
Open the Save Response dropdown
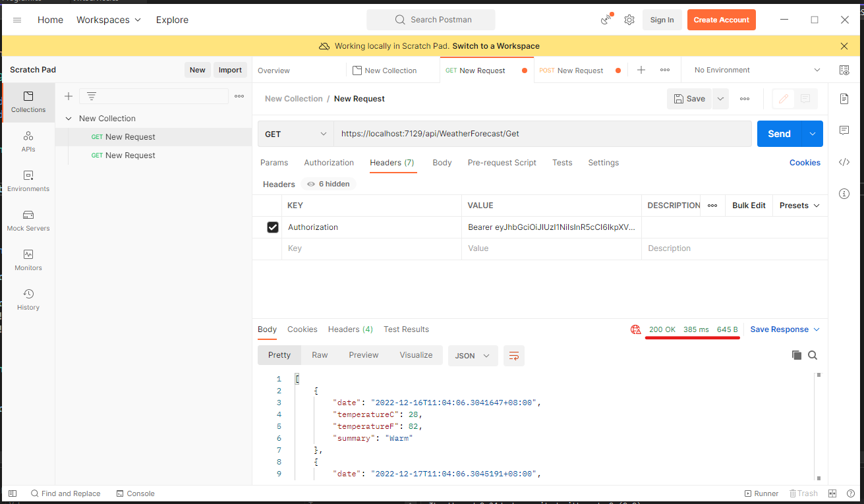(x=785, y=329)
